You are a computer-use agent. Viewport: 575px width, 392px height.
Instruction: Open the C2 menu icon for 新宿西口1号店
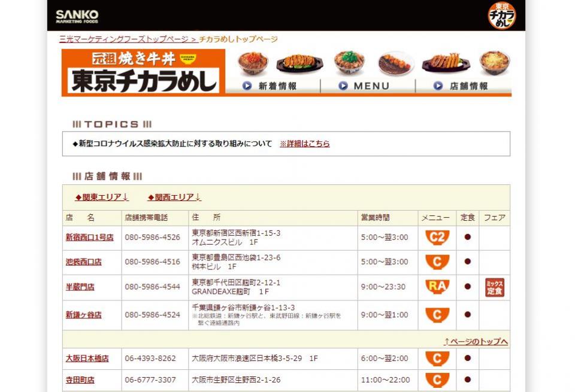point(437,238)
